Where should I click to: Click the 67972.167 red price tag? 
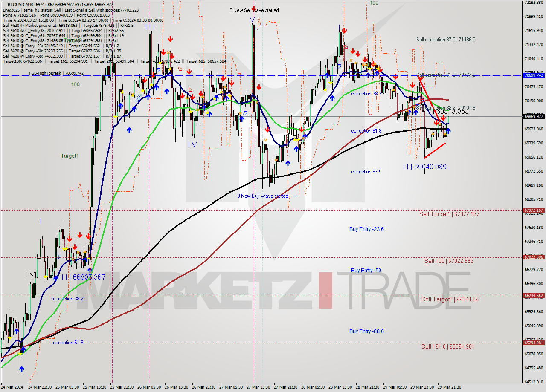point(533,210)
